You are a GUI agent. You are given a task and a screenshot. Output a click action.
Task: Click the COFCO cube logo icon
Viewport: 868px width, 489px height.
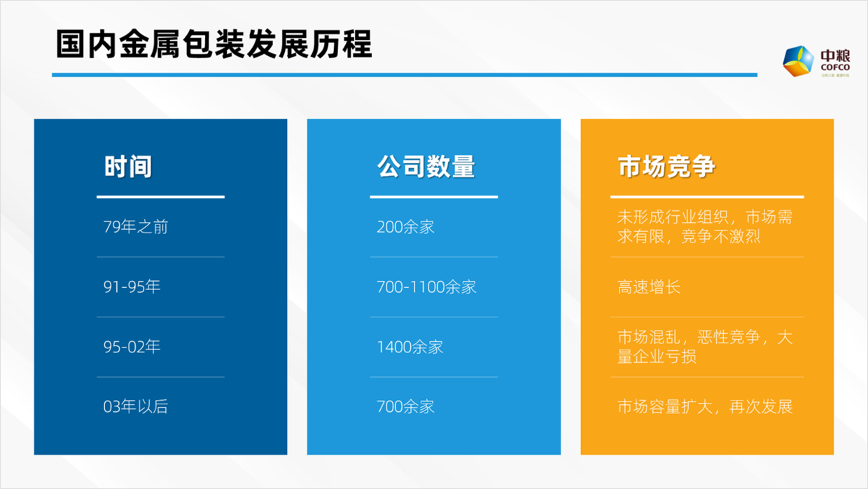(x=798, y=61)
